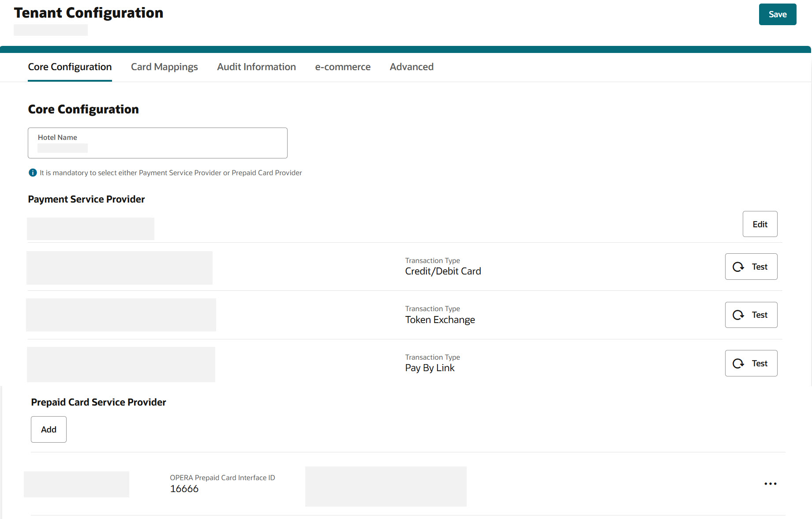View the Advanced tab
This screenshot has height=519, width=812.
pyautogui.click(x=411, y=67)
